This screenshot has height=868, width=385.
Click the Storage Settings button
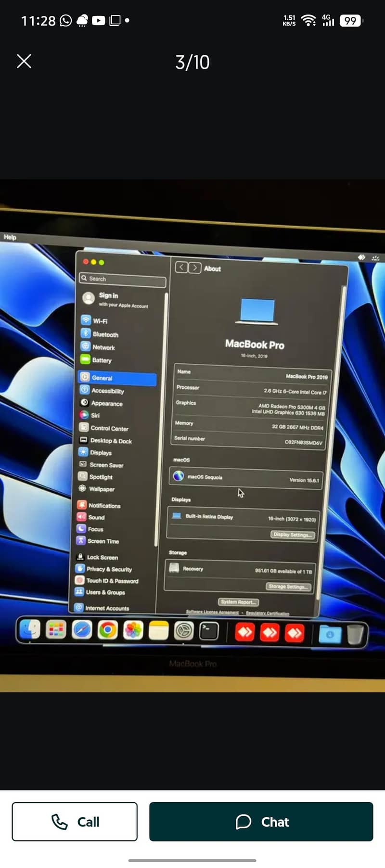[288, 587]
